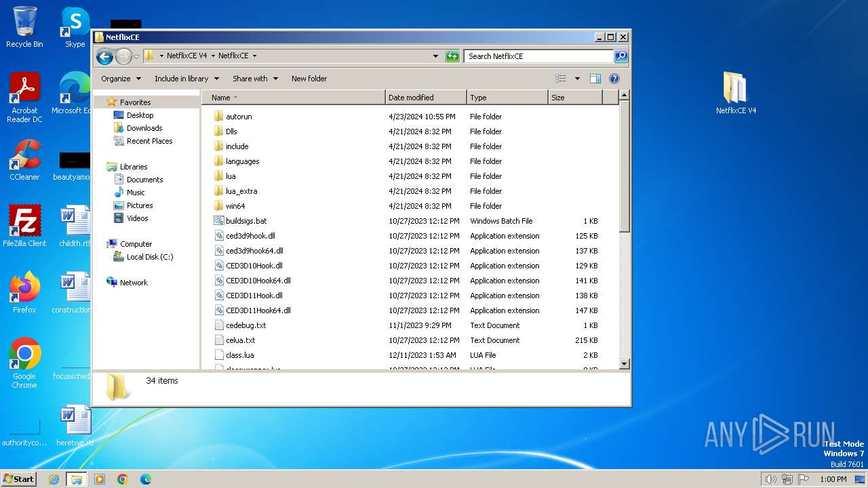Open Recycle Bin on the desktop
Viewport: 868px width, 488px height.
pyautogui.click(x=24, y=27)
